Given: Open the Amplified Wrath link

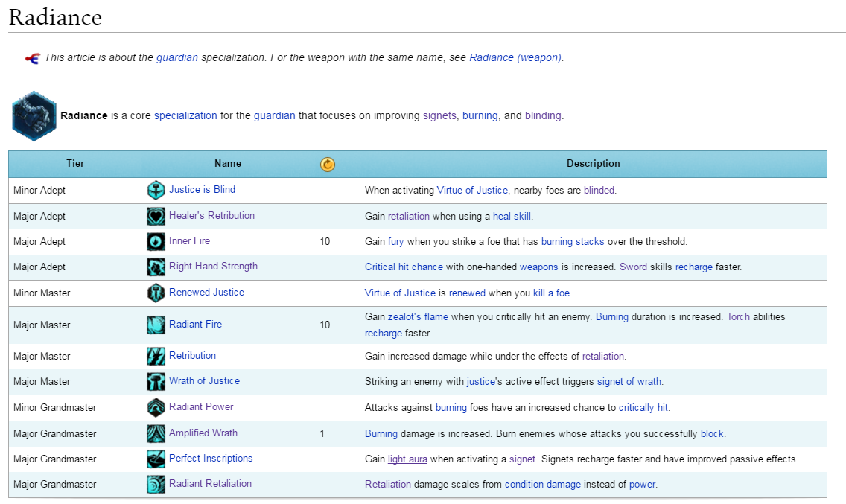Looking at the screenshot, I should click(x=203, y=433).
